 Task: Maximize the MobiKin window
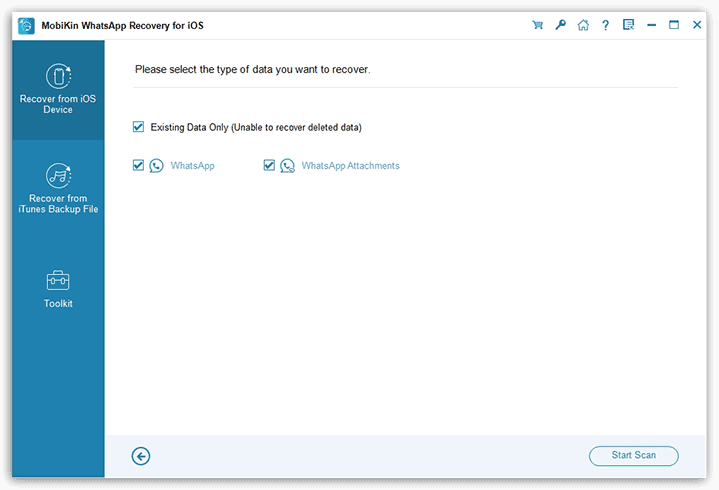(x=674, y=25)
